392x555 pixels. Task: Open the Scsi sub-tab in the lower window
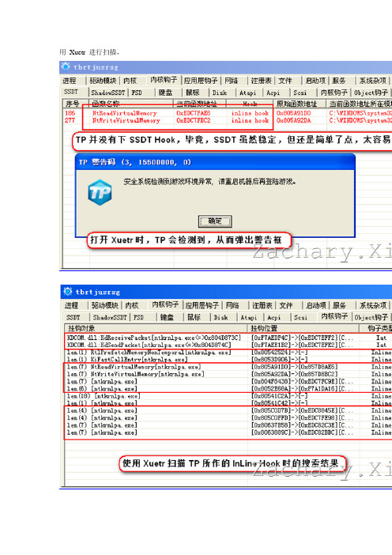(x=301, y=317)
